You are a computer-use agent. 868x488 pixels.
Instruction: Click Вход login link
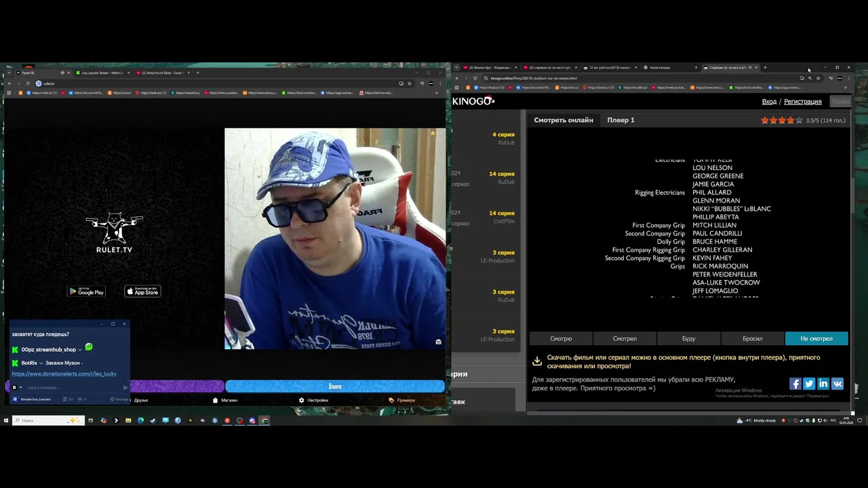[x=769, y=102]
